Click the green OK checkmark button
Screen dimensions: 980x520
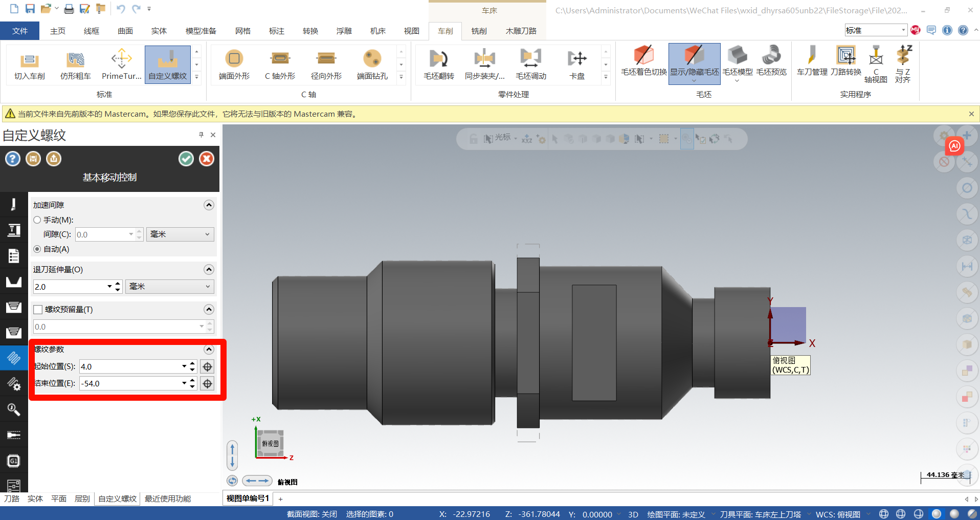pyautogui.click(x=186, y=159)
